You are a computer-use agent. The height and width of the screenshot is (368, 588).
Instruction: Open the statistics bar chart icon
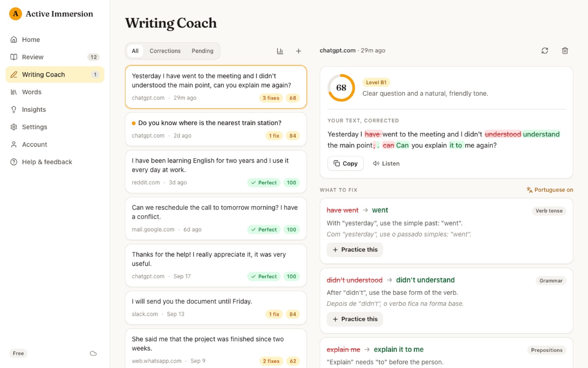pos(280,51)
